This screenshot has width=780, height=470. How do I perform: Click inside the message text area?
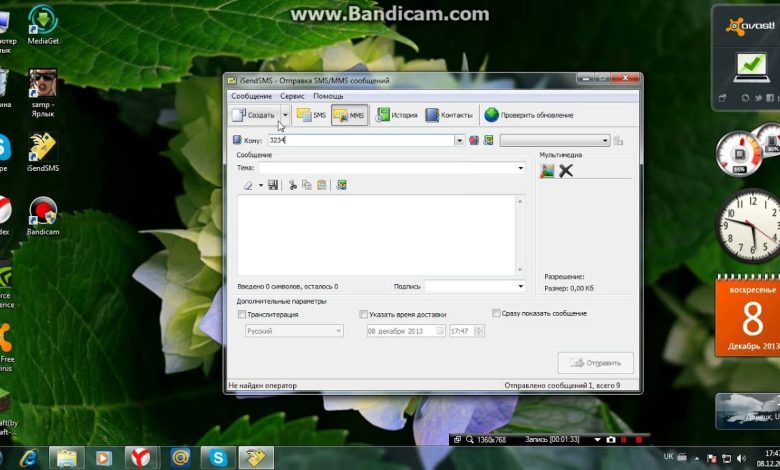[376, 234]
